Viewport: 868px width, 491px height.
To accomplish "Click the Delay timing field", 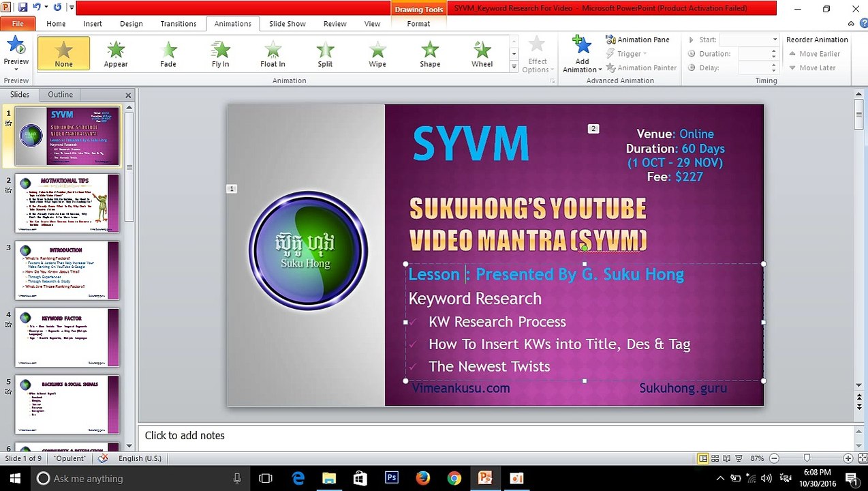I will [x=754, y=68].
